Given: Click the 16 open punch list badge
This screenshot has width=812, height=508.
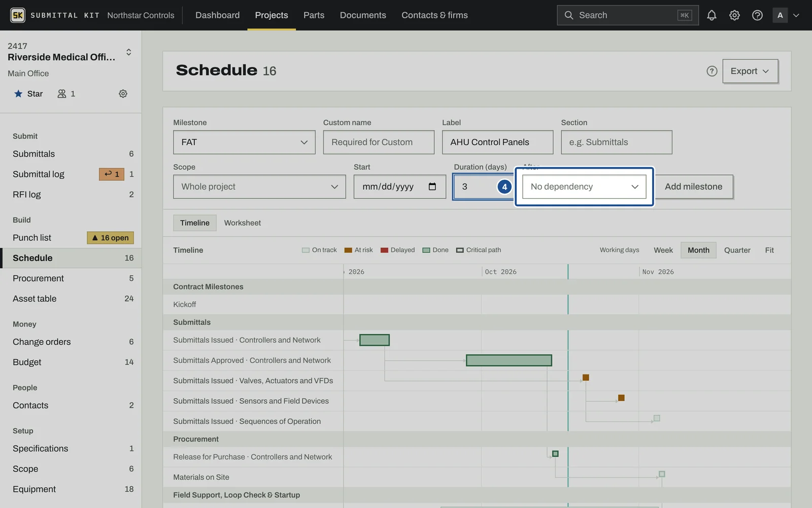Looking at the screenshot, I should (110, 238).
